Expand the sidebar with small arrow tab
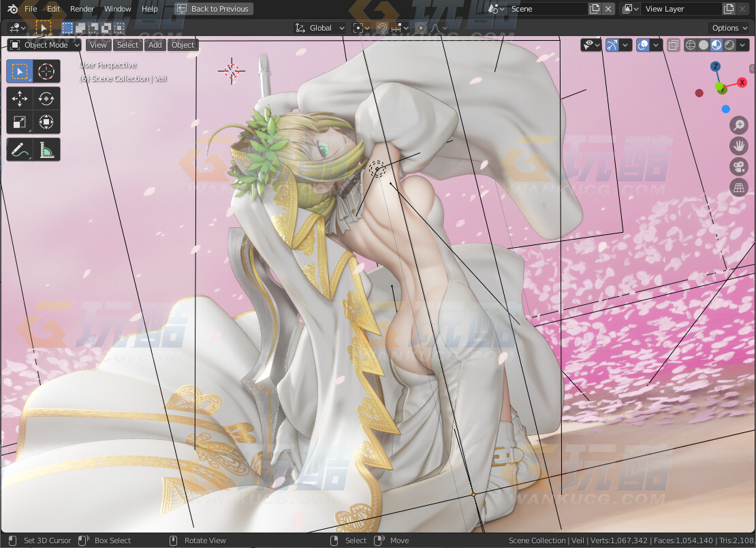 click(752, 69)
